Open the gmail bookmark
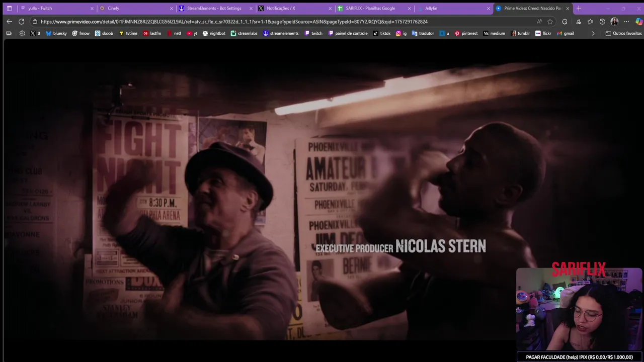The image size is (644, 362). coord(566,33)
